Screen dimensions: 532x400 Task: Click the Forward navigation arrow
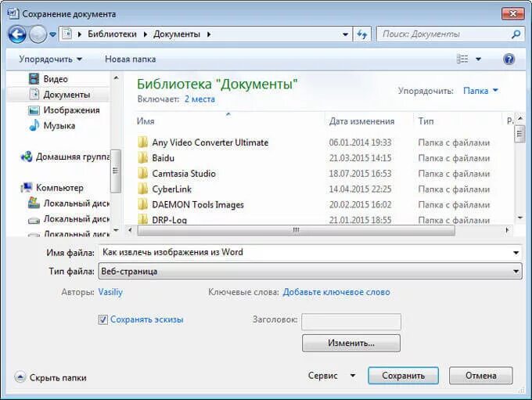click(38, 34)
